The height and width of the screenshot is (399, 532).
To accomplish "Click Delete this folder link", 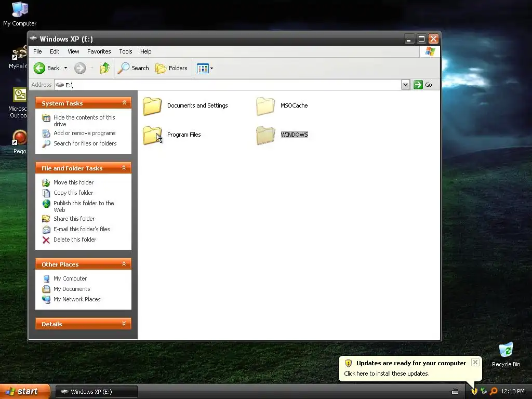I will (75, 240).
